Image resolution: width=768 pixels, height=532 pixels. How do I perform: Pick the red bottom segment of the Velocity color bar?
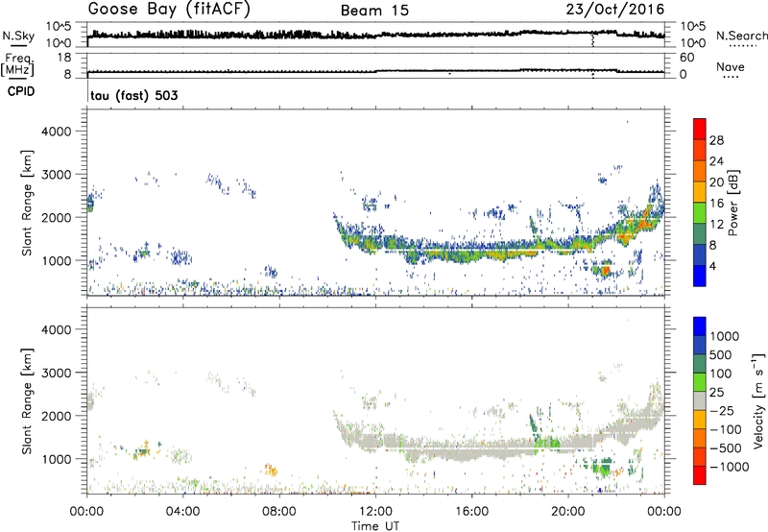pyautogui.click(x=700, y=475)
